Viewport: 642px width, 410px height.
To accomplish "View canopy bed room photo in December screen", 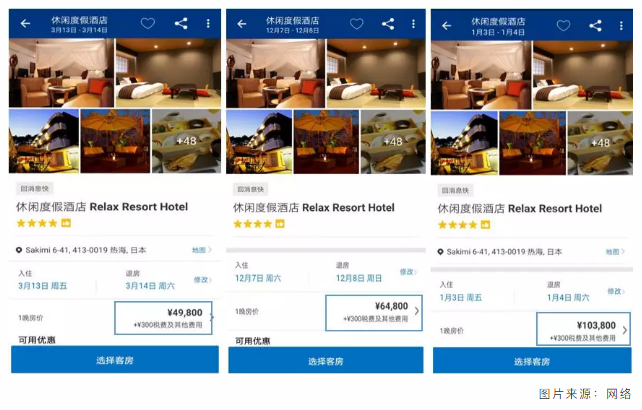I will 275,73.
